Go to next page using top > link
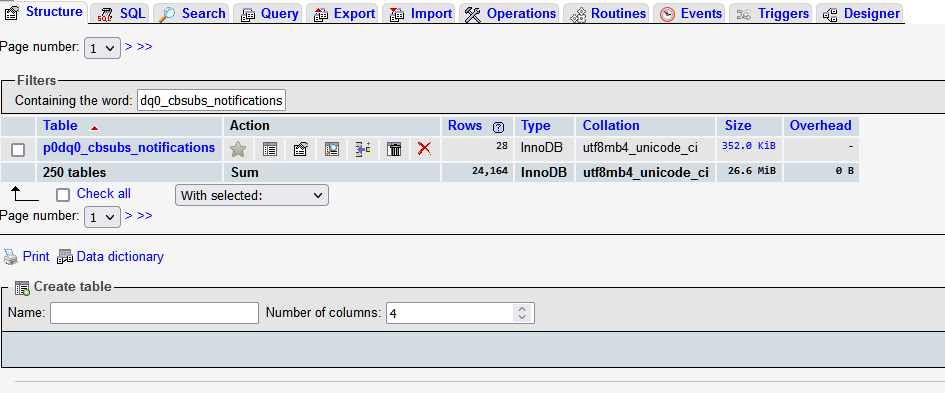 [x=128, y=46]
